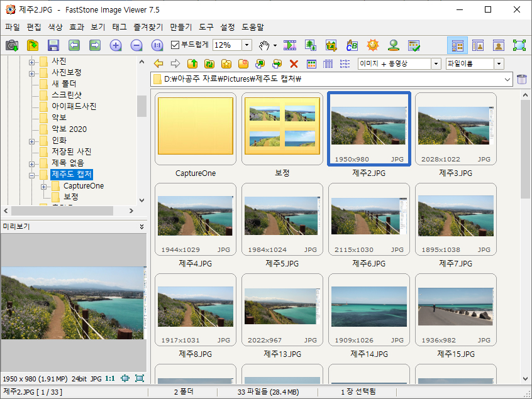The image size is (532, 399).
Task: Open the 도구 menu
Action: 206,27
